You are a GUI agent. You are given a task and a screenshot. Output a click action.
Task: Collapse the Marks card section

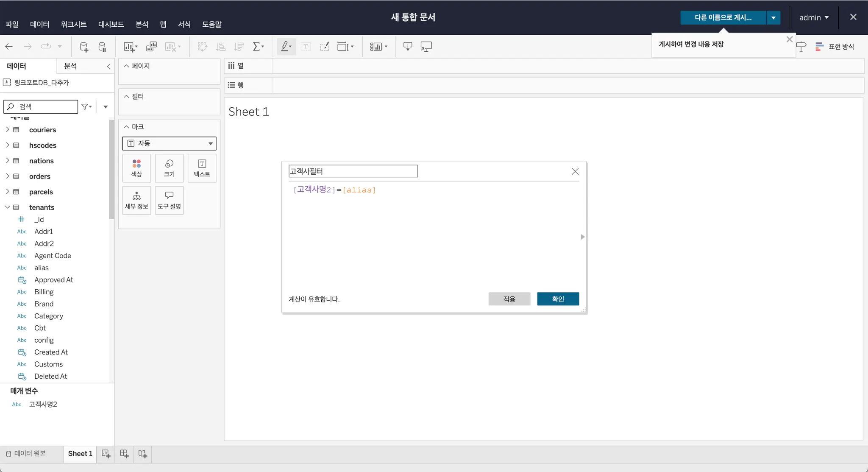[126, 127]
